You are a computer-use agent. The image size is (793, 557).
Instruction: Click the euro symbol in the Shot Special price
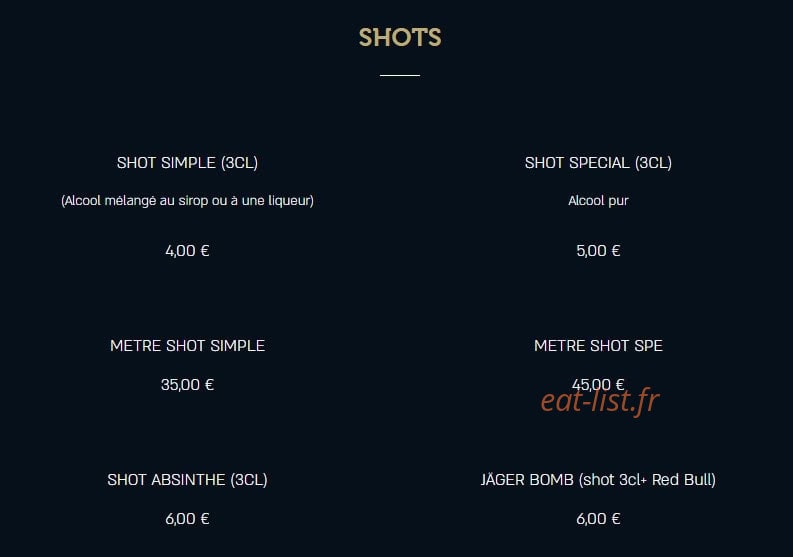(615, 251)
